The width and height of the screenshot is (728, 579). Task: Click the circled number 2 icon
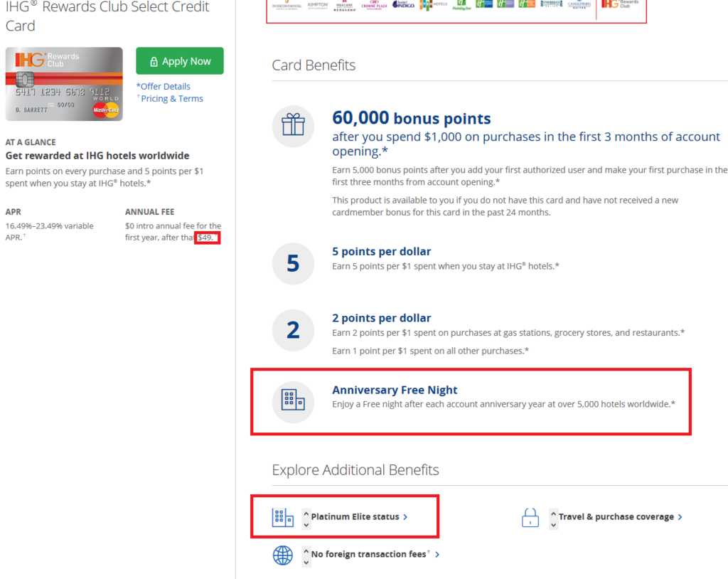(x=293, y=330)
